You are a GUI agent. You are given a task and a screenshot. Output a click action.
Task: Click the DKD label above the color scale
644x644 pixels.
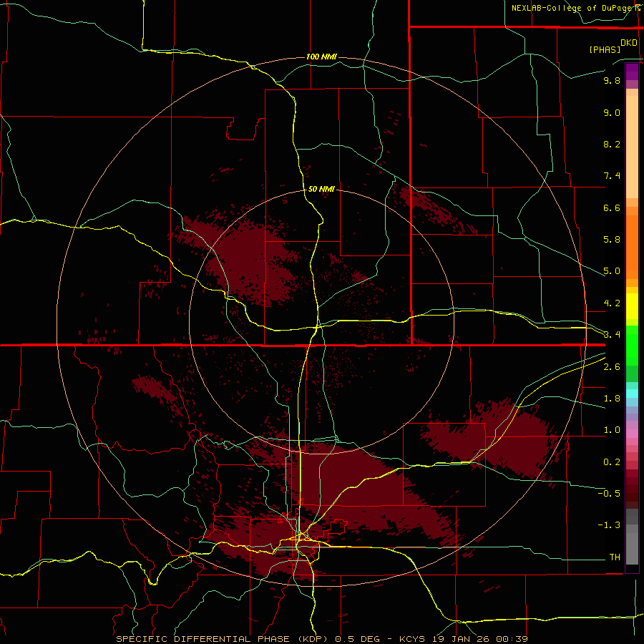[629, 43]
